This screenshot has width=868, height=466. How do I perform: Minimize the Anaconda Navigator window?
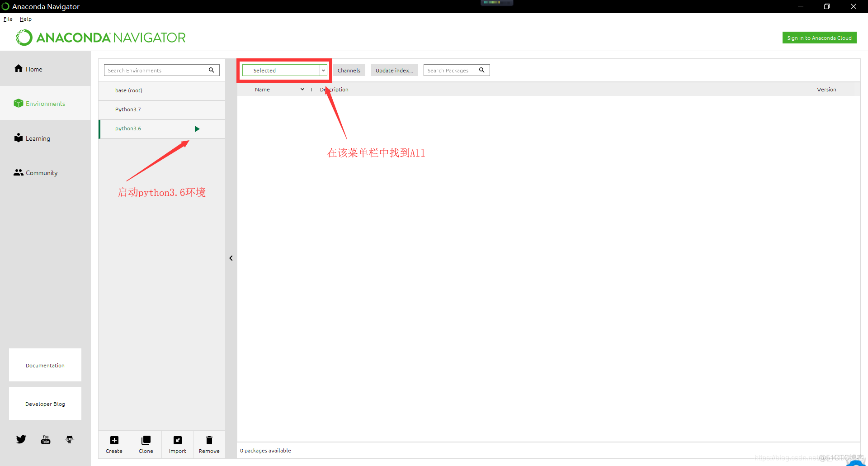tap(800, 6)
